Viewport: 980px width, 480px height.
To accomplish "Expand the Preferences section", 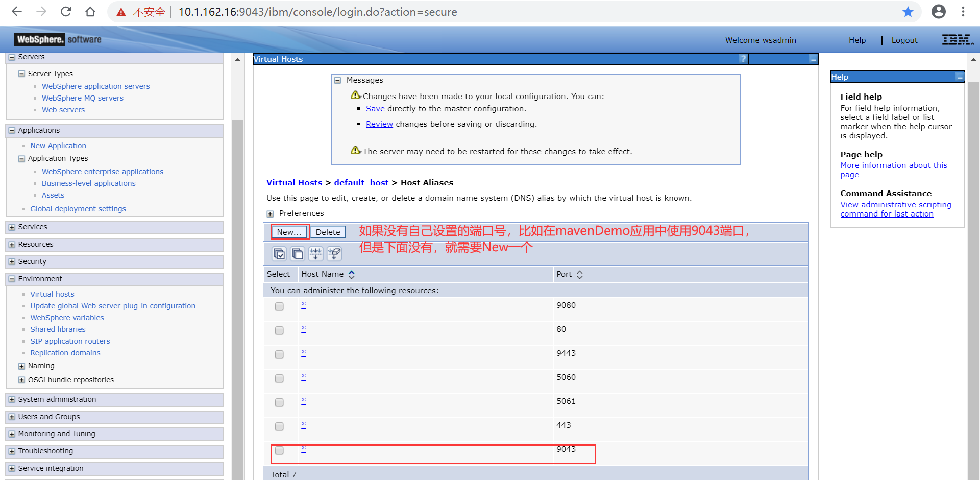I will tap(270, 213).
